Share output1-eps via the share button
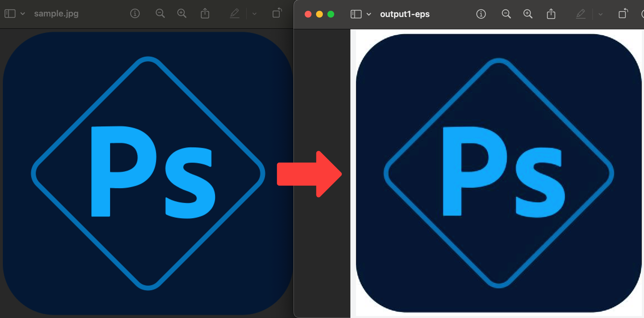Viewport: 644px width, 318px height. click(x=551, y=14)
